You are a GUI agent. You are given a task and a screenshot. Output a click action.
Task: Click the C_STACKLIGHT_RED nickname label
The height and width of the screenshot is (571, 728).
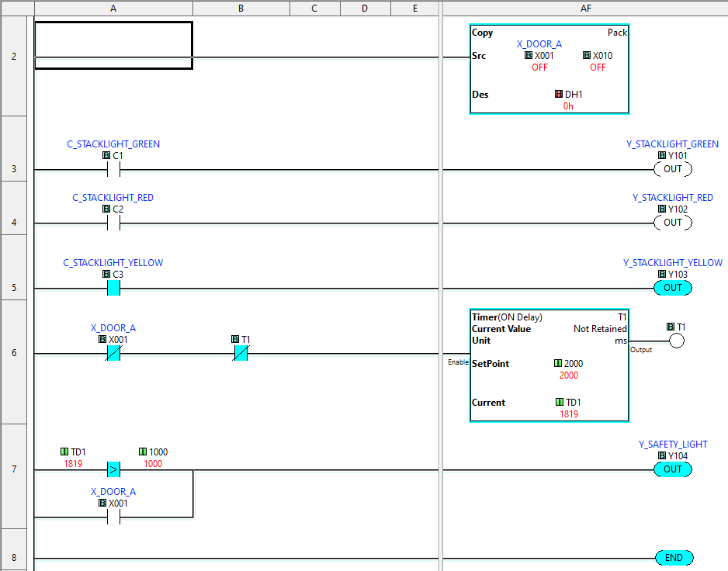click(x=113, y=197)
